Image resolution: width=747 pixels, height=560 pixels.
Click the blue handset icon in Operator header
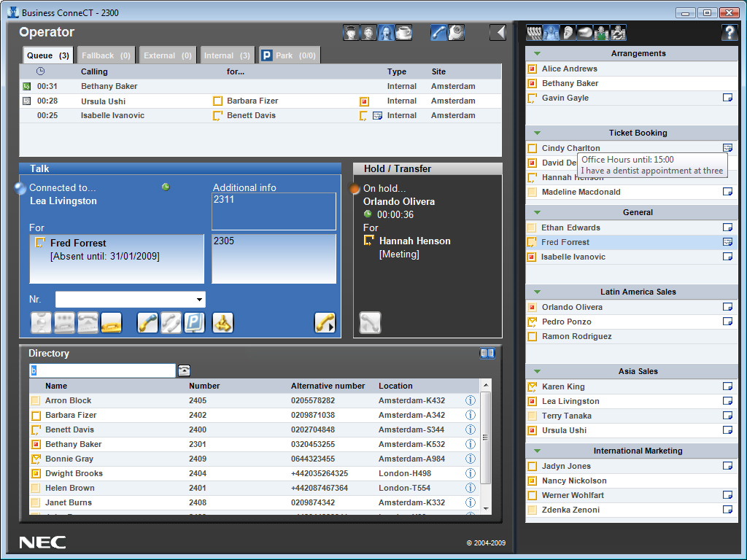[438, 32]
